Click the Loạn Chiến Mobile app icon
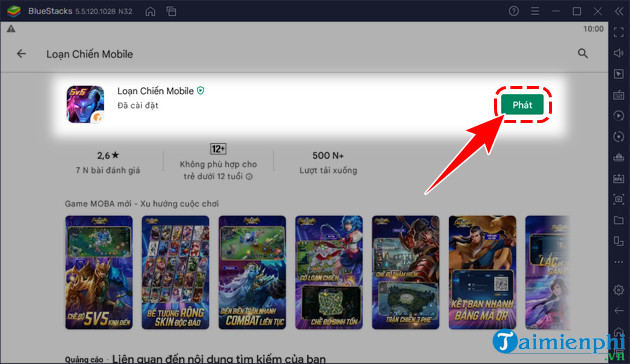 [x=85, y=104]
